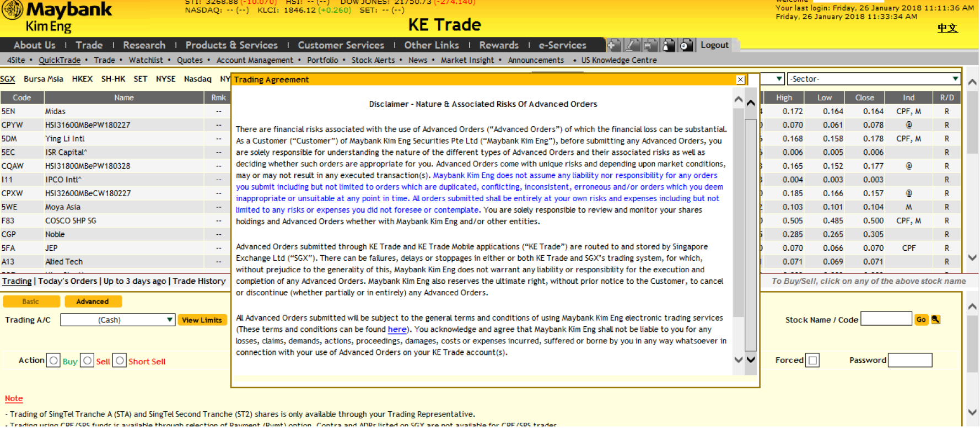The height and width of the screenshot is (431, 980).
Task: Switch to the Basic order tab
Action: click(x=31, y=302)
